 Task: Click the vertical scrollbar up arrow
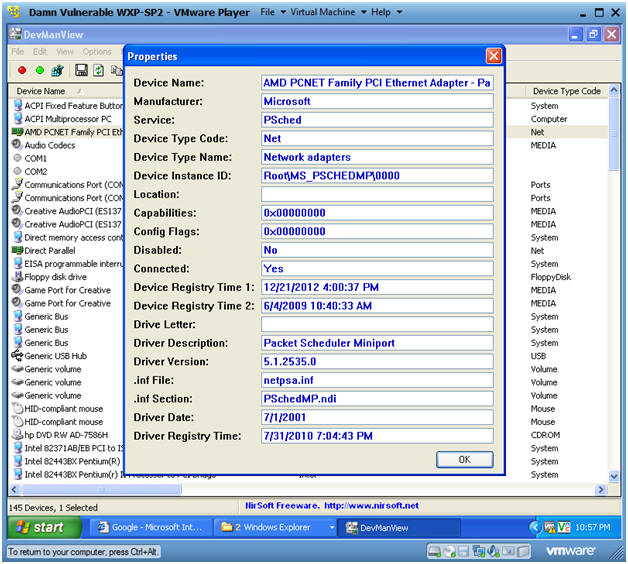[x=613, y=90]
